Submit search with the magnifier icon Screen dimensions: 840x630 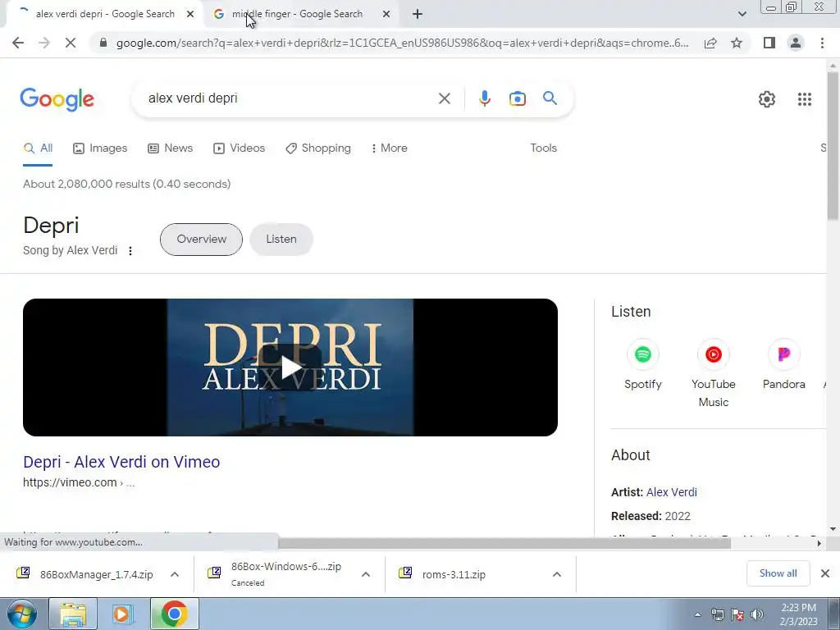pyautogui.click(x=550, y=98)
